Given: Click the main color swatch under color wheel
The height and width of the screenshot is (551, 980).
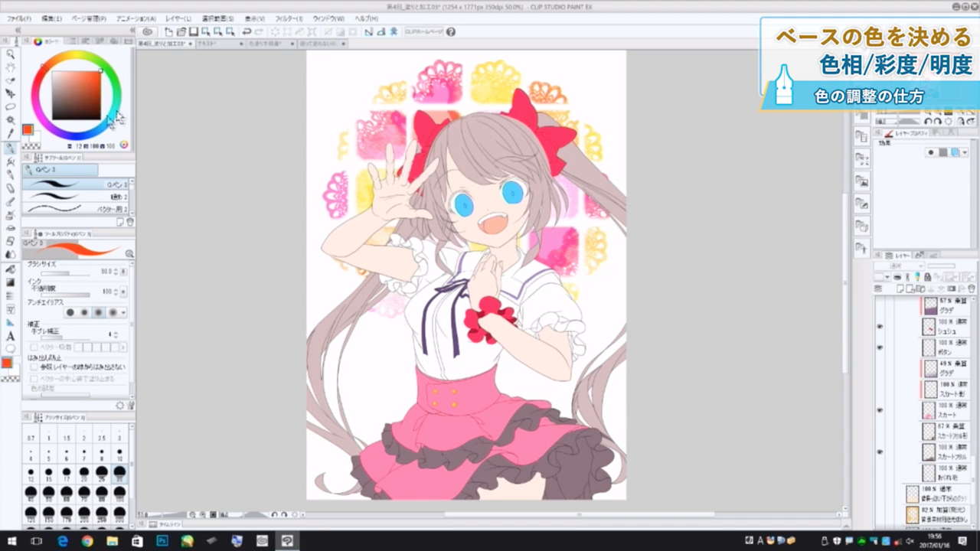Looking at the screenshot, I should click(28, 130).
